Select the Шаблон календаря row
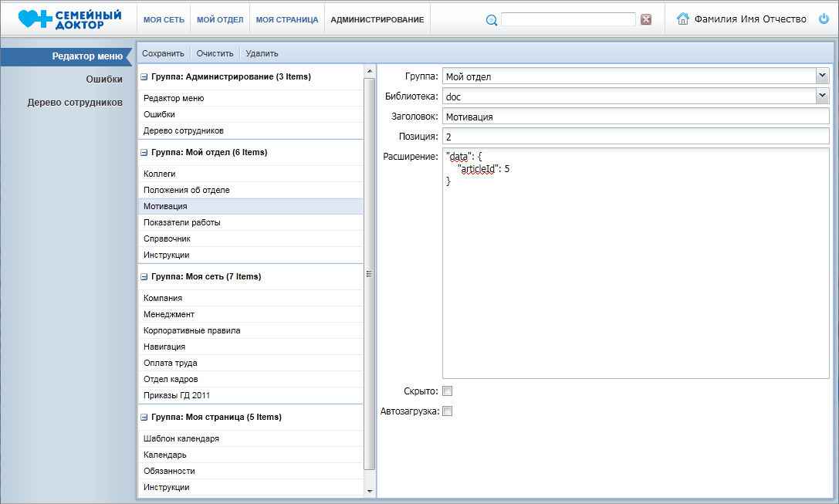This screenshot has height=504, width=839. pyautogui.click(x=250, y=438)
